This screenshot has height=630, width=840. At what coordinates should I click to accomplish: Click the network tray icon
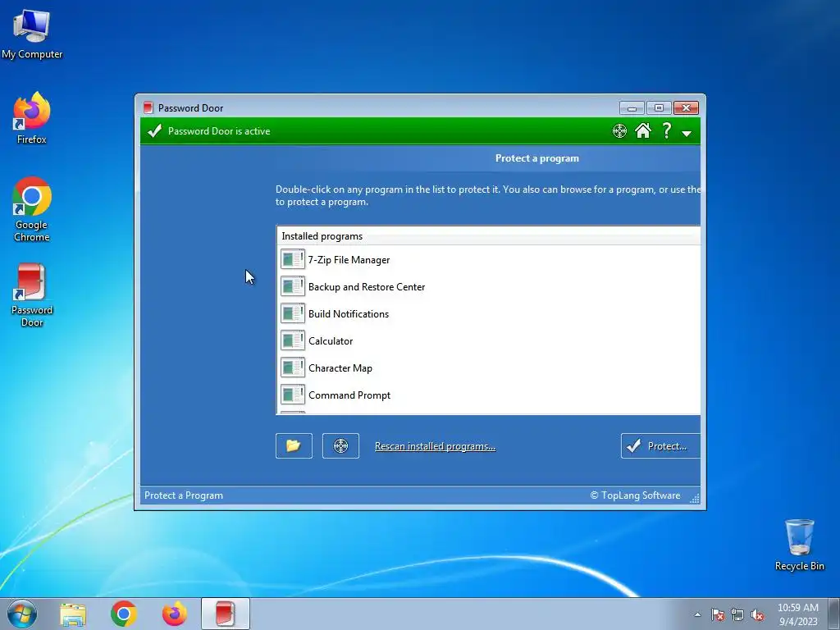pos(737,615)
